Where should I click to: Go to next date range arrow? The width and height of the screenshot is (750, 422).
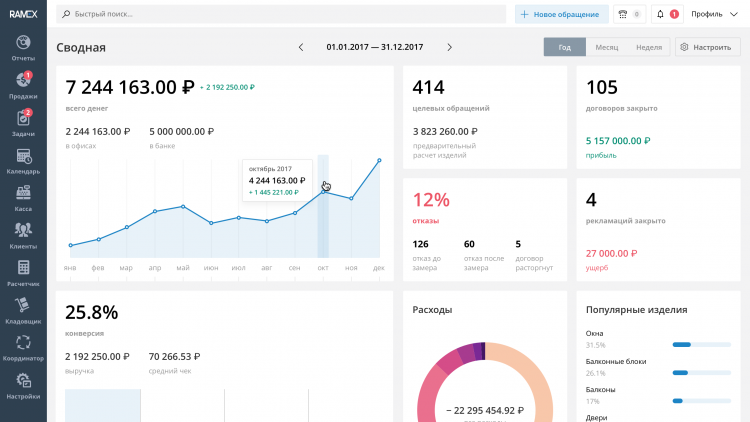click(x=449, y=47)
